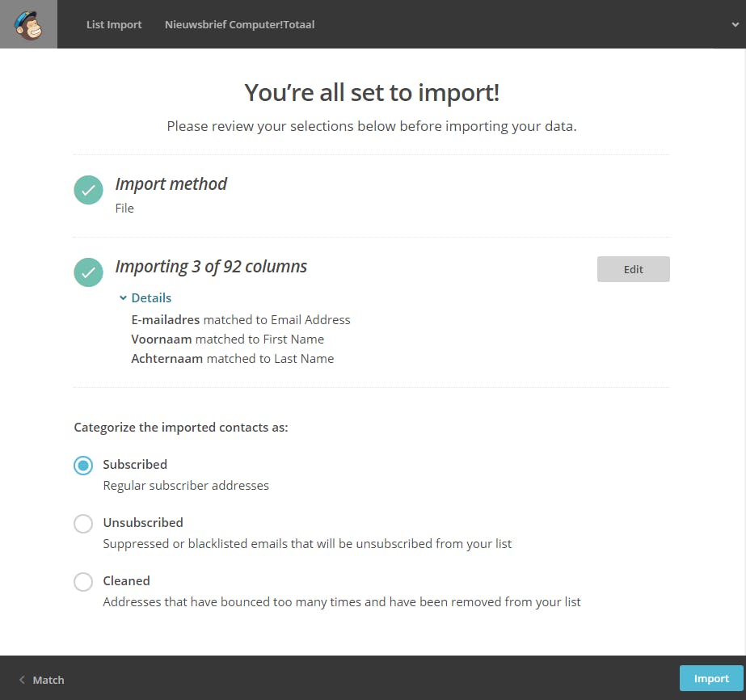This screenshot has width=746, height=700.
Task: Start the import with the Import button
Action: coord(711,679)
